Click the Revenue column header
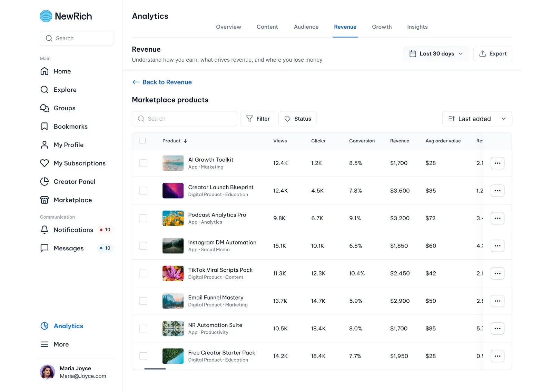This screenshot has width=552, height=392. pos(400,141)
